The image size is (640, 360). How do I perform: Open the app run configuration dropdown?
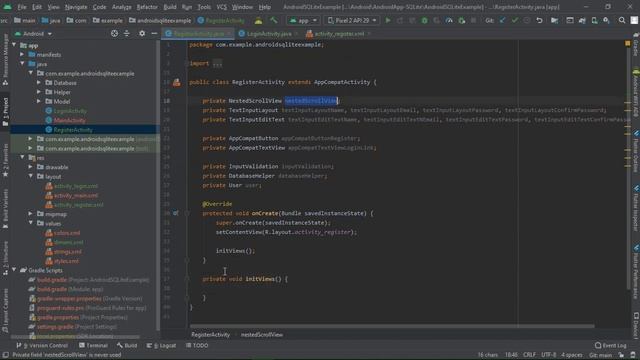[303, 20]
